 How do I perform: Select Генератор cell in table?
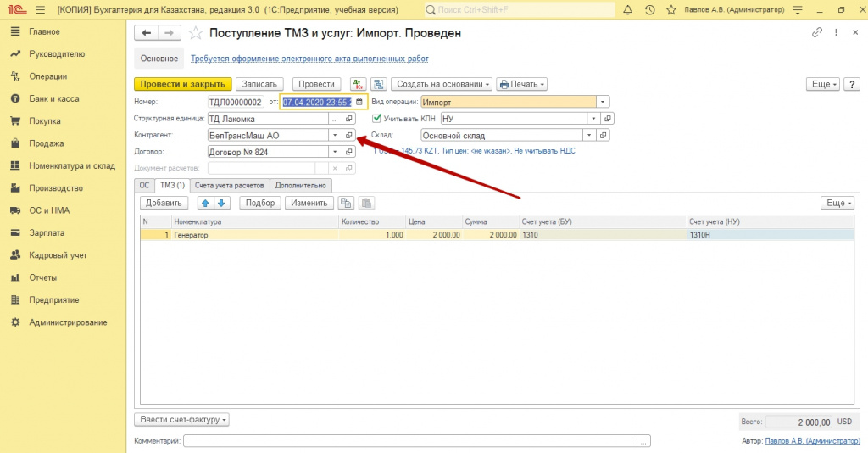click(255, 235)
